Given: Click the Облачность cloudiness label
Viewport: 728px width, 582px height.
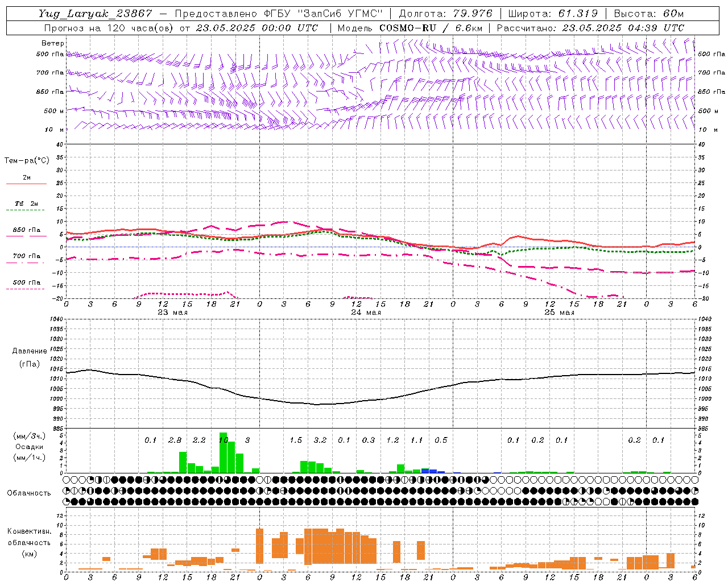Looking at the screenshot, I should [29, 493].
